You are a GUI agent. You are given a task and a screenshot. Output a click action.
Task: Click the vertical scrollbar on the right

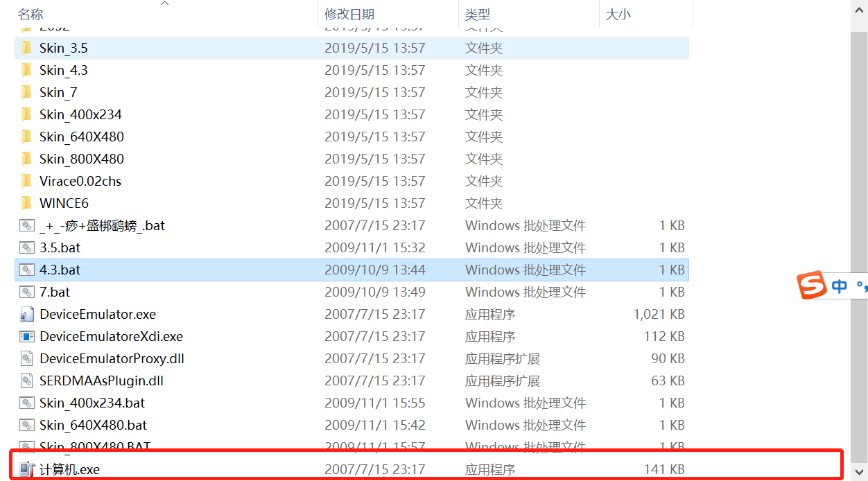(860, 243)
